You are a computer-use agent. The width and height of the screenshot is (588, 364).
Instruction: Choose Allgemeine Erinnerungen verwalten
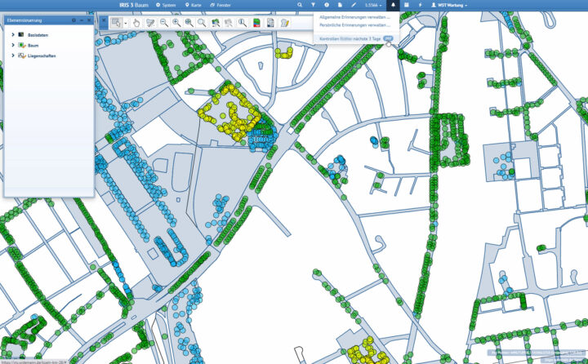tap(354, 16)
